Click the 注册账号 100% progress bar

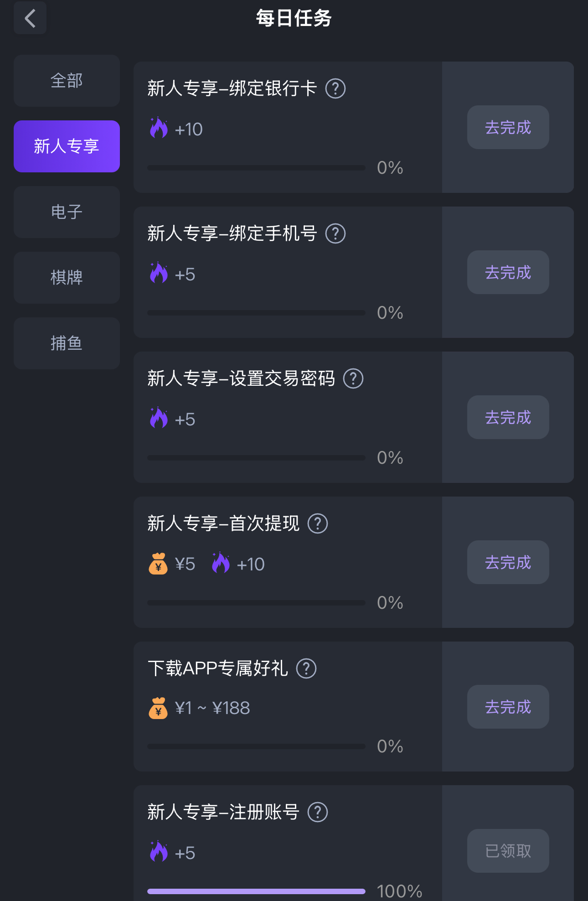[256, 891]
